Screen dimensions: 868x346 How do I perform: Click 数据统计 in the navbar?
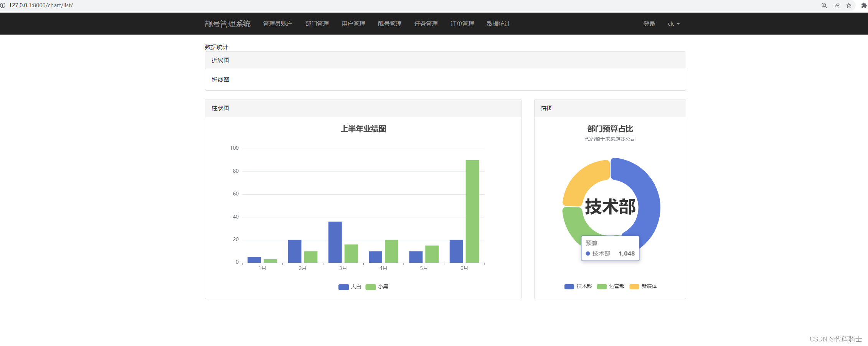tap(498, 24)
